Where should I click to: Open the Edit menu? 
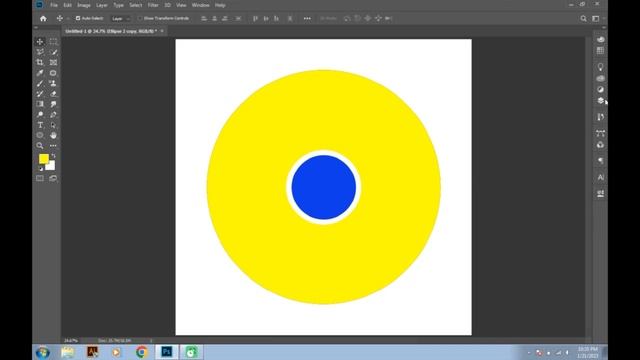[67, 5]
